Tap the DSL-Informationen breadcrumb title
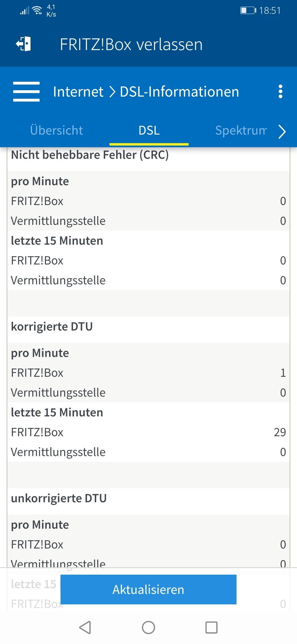 point(179,92)
